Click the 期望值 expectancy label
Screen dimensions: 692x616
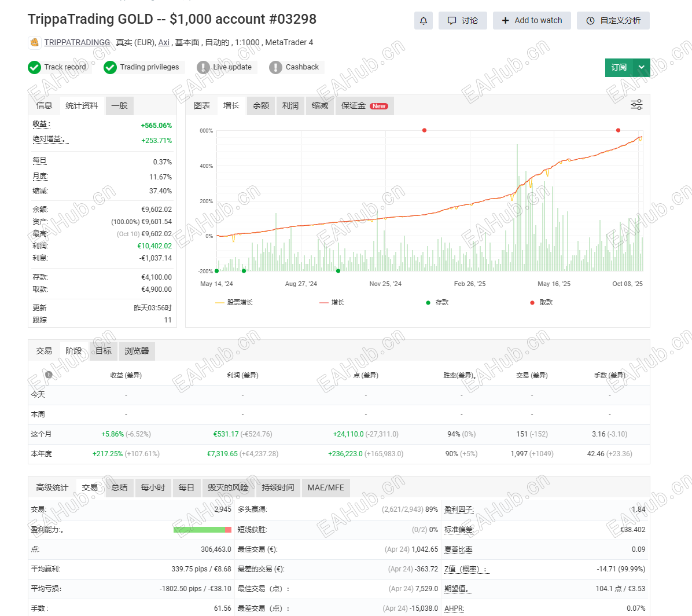(x=457, y=589)
